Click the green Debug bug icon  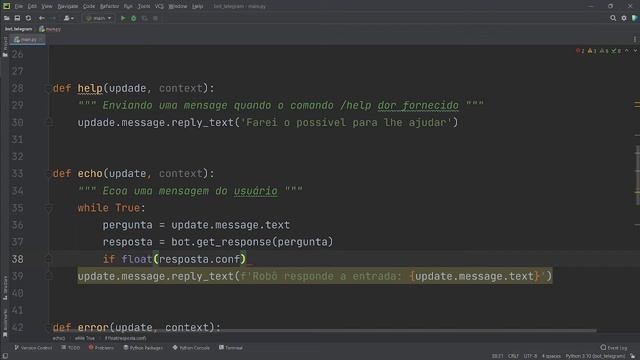point(133,18)
